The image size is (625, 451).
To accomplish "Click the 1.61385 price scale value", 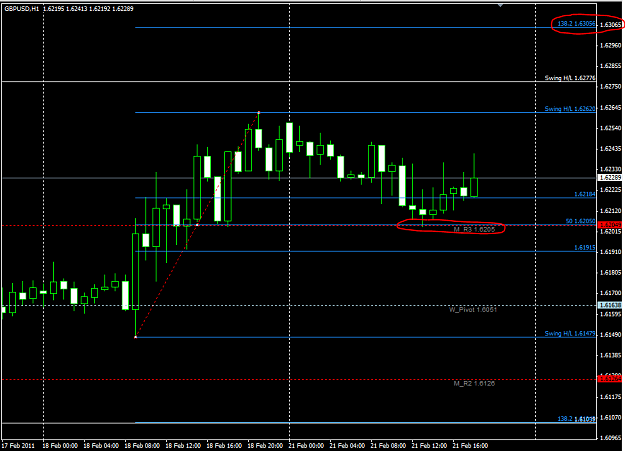I will tap(610, 355).
